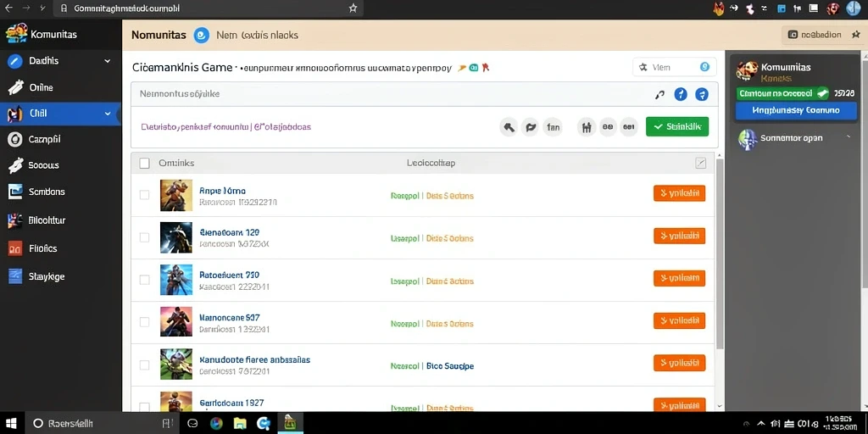Toggle the select-all checkbox beside Omiinks

(x=144, y=164)
